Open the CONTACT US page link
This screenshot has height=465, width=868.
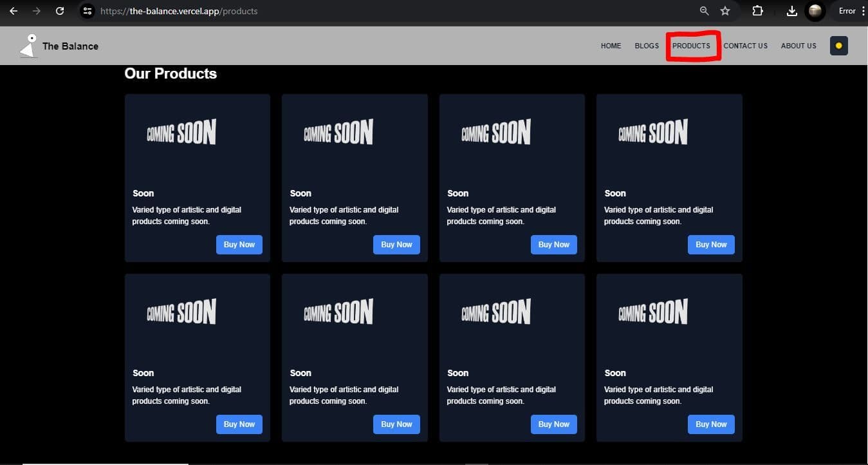tap(745, 46)
